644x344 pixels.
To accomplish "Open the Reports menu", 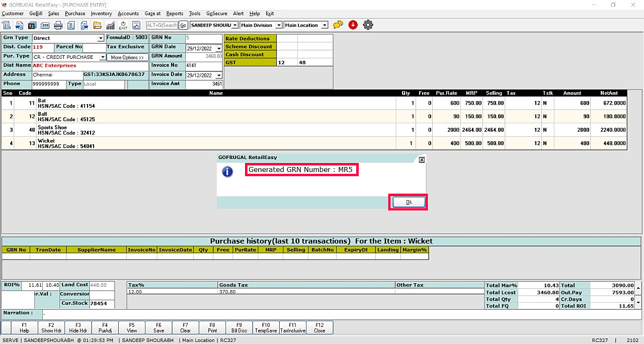I will (175, 14).
